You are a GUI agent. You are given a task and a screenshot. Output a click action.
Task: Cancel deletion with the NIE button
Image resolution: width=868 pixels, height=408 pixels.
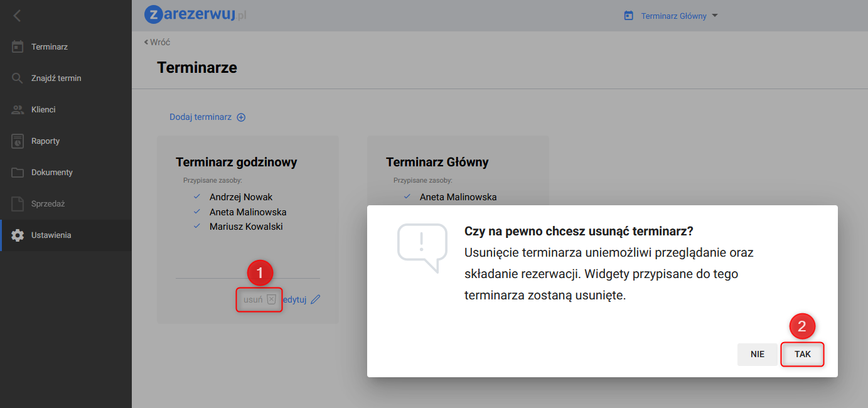tap(757, 354)
